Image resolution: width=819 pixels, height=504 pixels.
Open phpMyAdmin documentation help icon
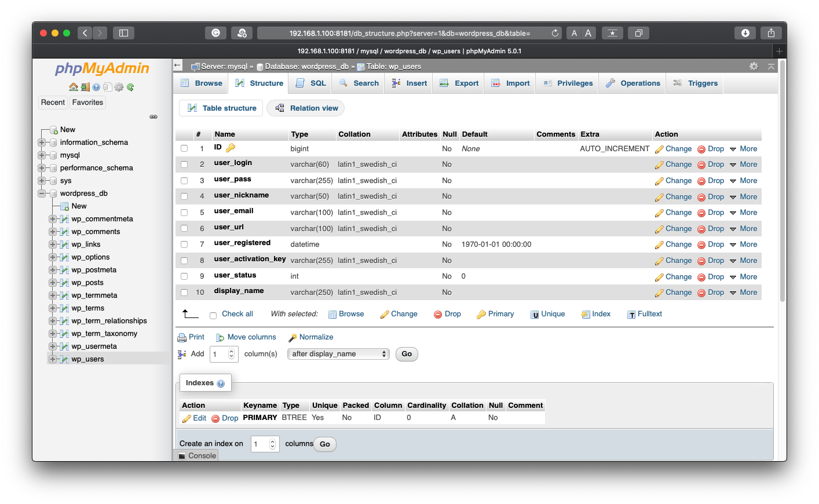pyautogui.click(x=96, y=87)
